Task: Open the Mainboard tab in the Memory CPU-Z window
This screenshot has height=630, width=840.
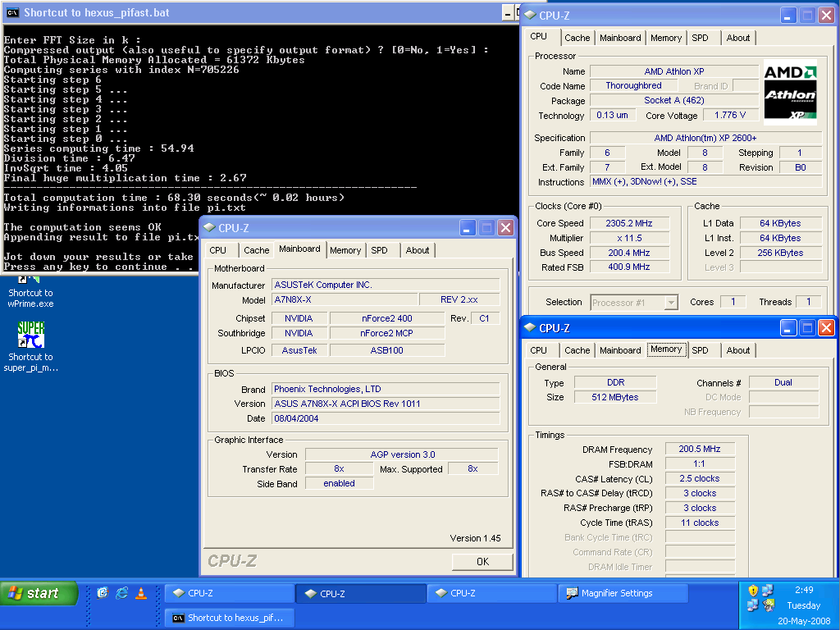Action: pyautogui.click(x=620, y=350)
